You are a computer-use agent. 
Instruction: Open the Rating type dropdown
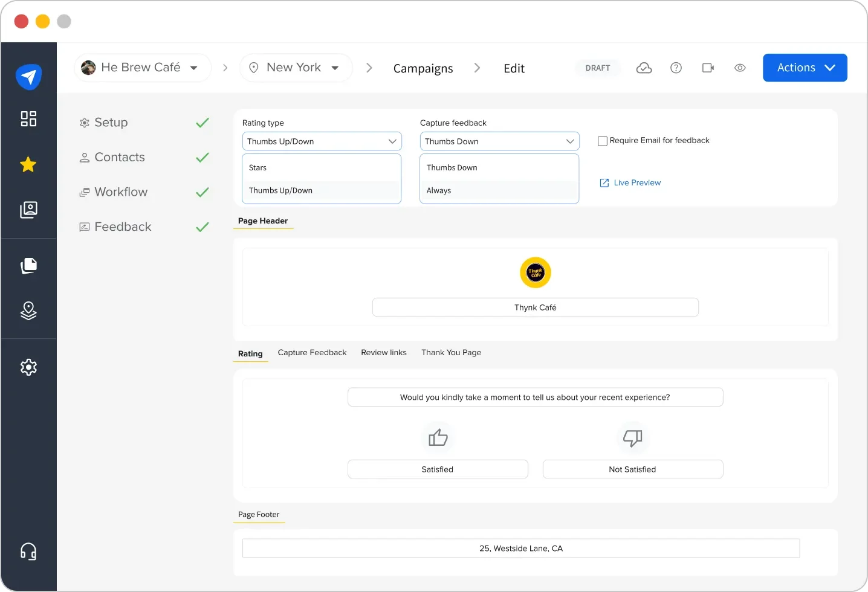[321, 141]
